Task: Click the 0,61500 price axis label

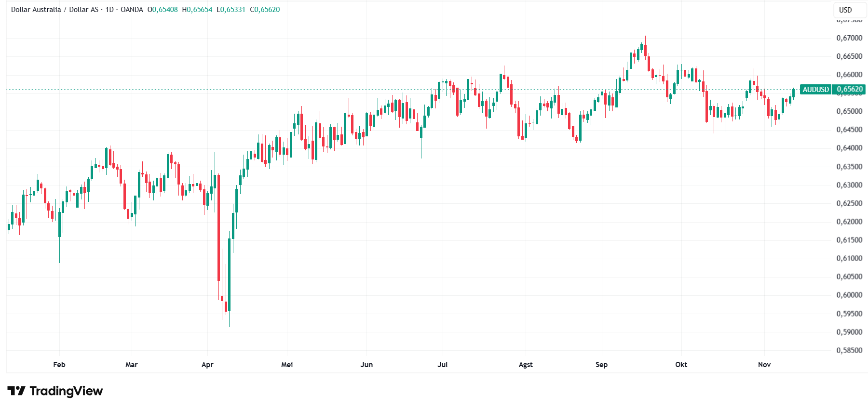Action: point(849,240)
